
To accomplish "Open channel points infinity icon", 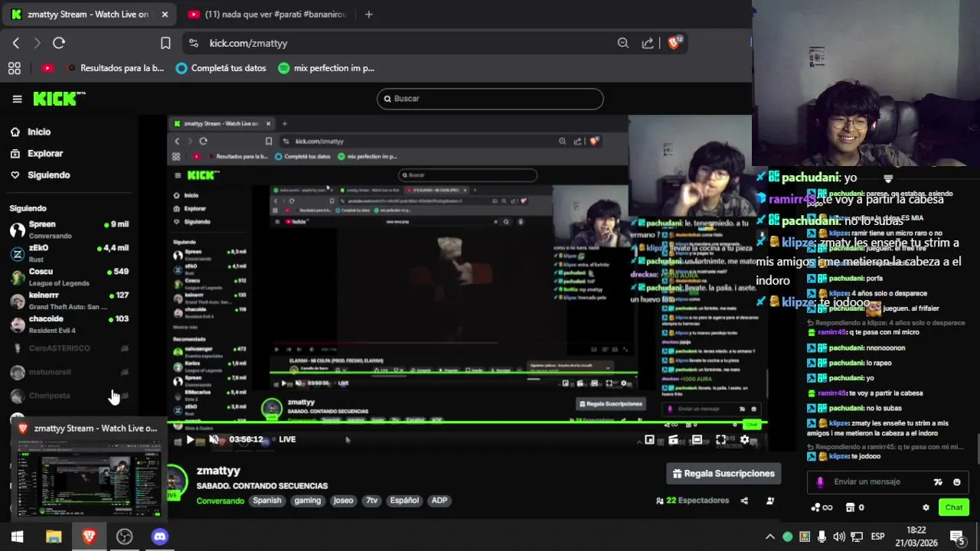I will pos(822,507).
